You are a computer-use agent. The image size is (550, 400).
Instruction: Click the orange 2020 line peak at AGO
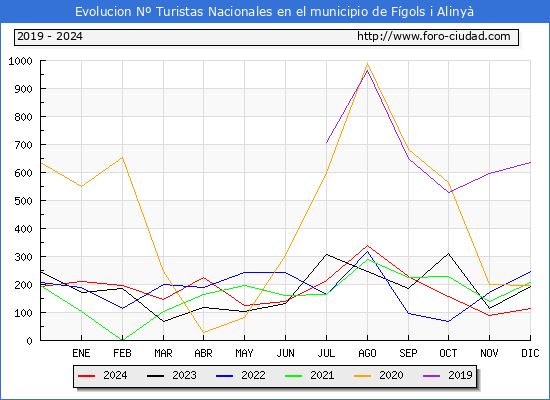click(367, 64)
